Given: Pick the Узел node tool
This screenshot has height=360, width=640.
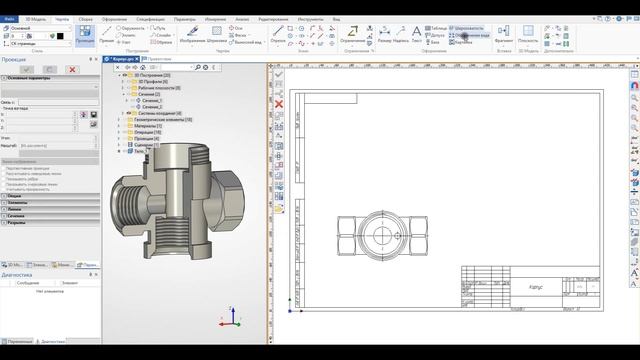Looking at the screenshot, I should click(124, 42).
